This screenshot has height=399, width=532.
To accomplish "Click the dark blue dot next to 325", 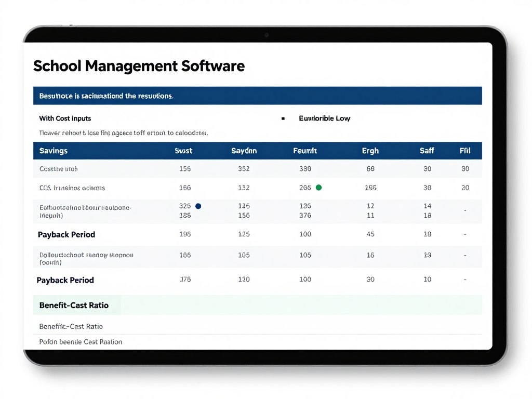I will click(198, 206).
